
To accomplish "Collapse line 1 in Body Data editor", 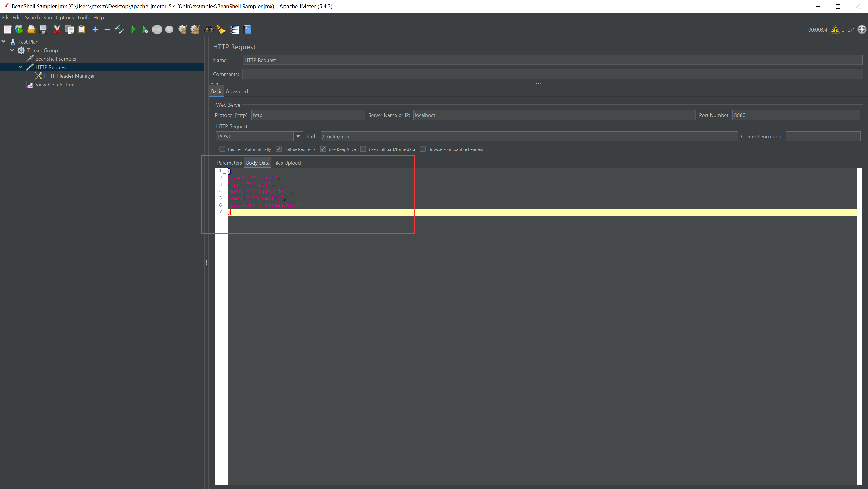I will pyautogui.click(x=225, y=171).
